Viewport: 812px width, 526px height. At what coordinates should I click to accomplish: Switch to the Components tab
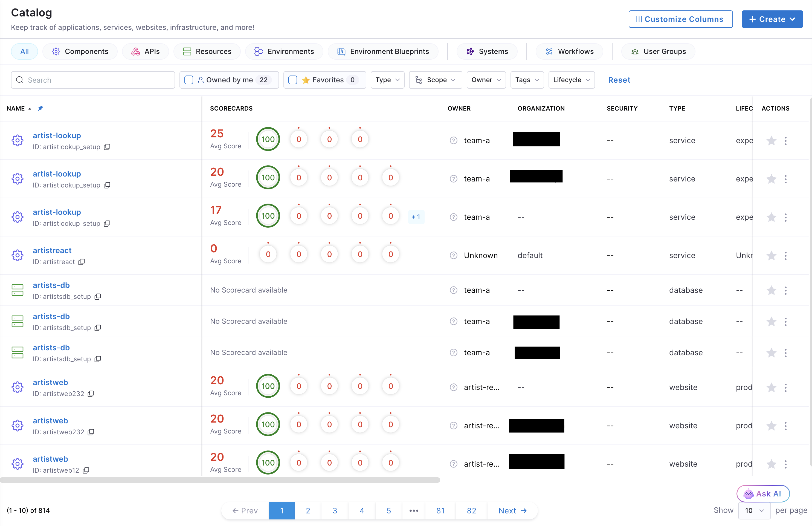(x=80, y=51)
